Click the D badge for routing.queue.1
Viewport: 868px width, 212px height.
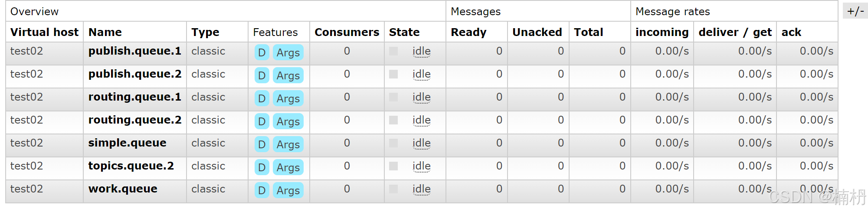pyautogui.click(x=262, y=99)
